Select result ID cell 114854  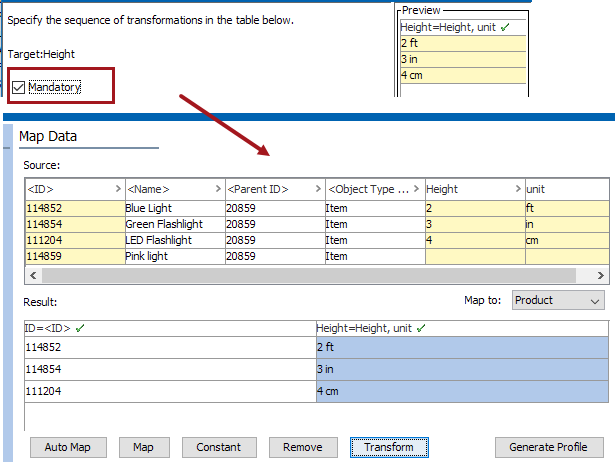[170, 369]
